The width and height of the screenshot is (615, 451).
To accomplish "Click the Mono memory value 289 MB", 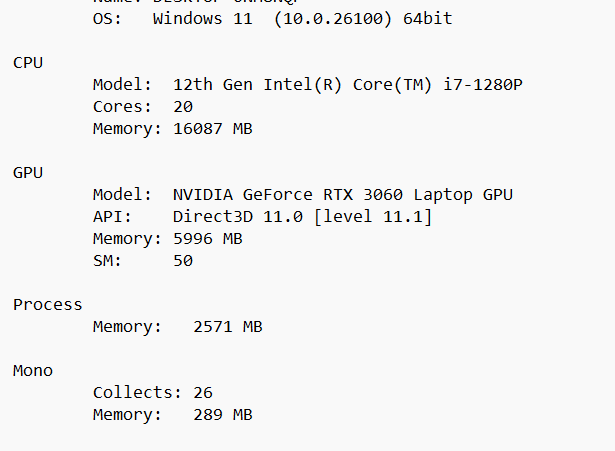I will coord(222,415).
